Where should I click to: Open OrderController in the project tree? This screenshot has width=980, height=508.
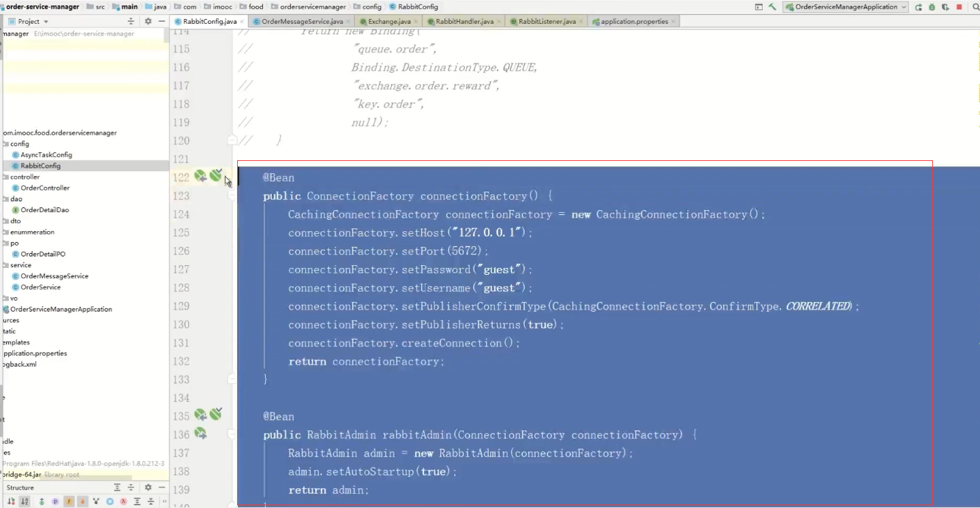pos(45,188)
